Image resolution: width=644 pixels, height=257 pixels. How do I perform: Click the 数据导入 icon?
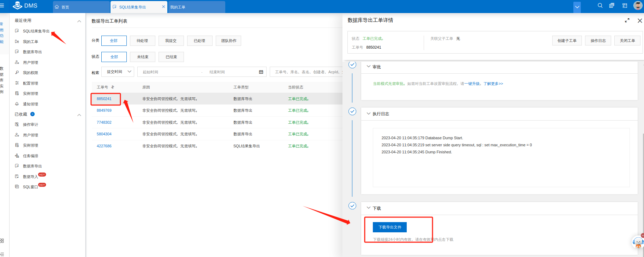[x=17, y=176]
